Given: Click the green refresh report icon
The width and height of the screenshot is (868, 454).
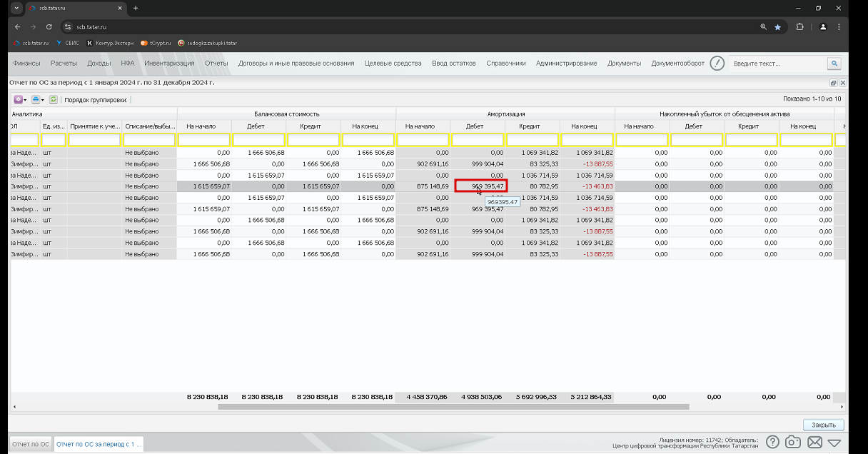Looking at the screenshot, I should [54, 99].
